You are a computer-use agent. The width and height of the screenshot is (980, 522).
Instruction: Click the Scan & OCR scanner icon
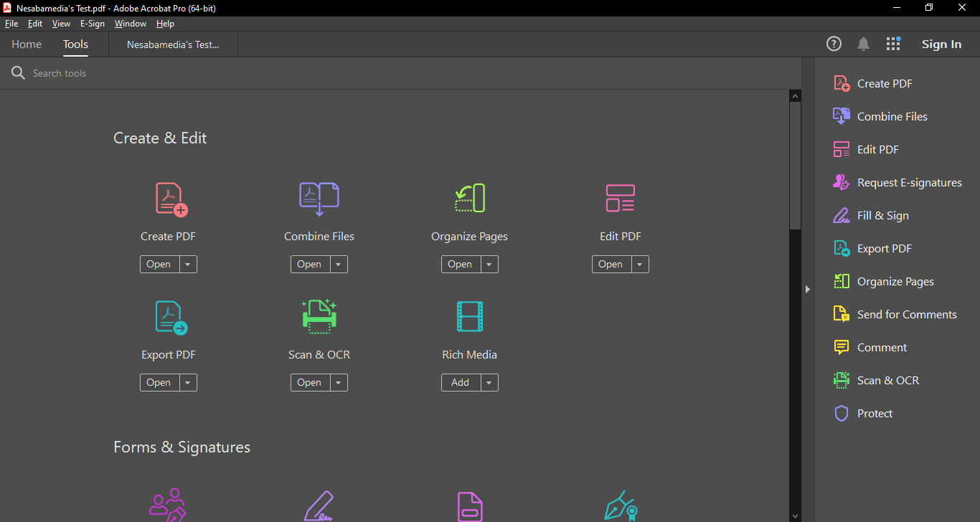tap(319, 316)
